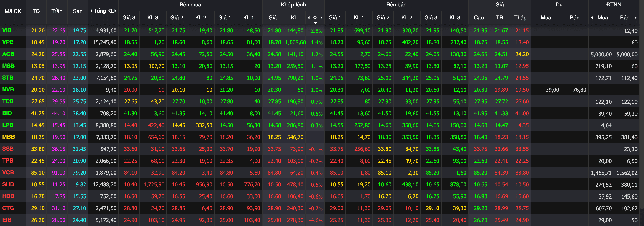Open stock symbol ACB
The image size is (644, 226).
[x=8, y=54]
